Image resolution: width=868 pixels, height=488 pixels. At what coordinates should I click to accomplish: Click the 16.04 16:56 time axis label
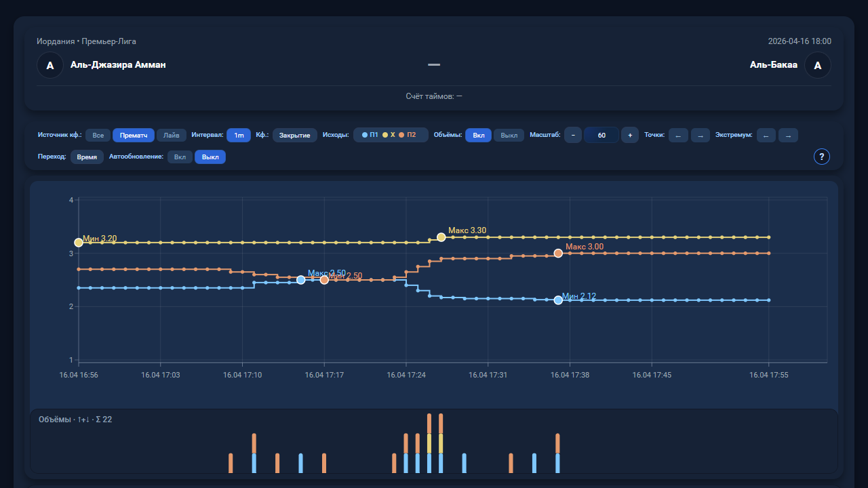79,375
